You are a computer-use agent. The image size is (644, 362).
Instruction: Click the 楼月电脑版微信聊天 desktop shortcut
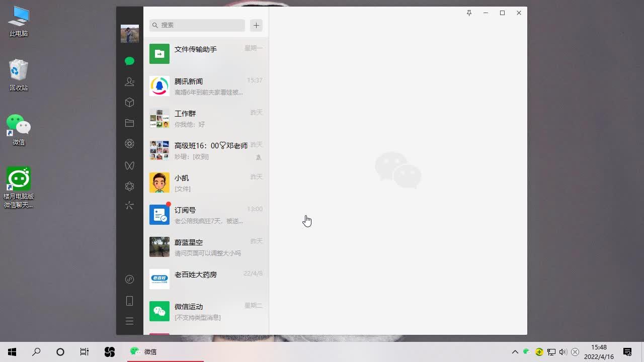click(19, 188)
